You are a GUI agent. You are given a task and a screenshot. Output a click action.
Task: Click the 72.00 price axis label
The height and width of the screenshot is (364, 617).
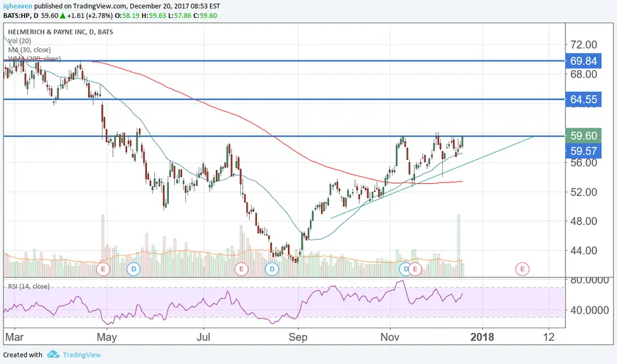tap(583, 44)
